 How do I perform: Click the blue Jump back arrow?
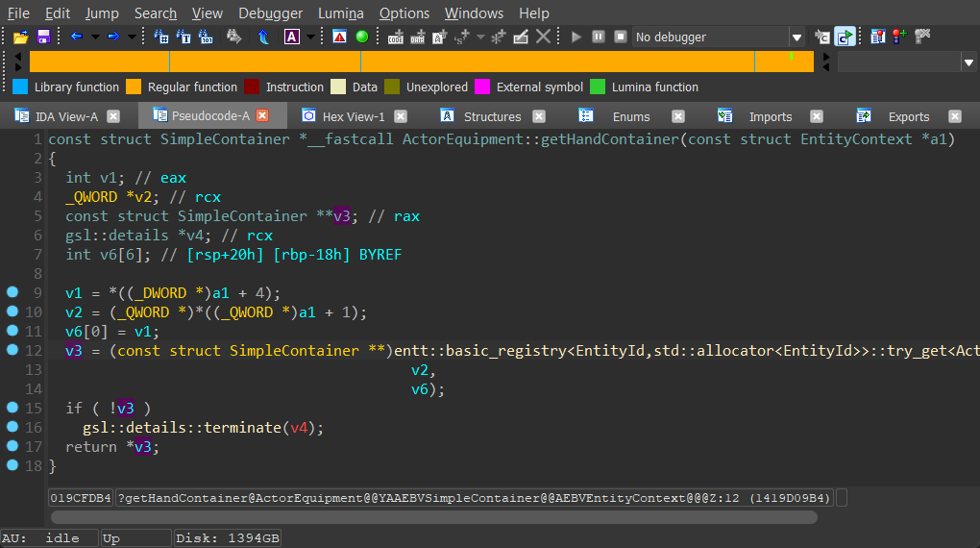tap(76, 37)
